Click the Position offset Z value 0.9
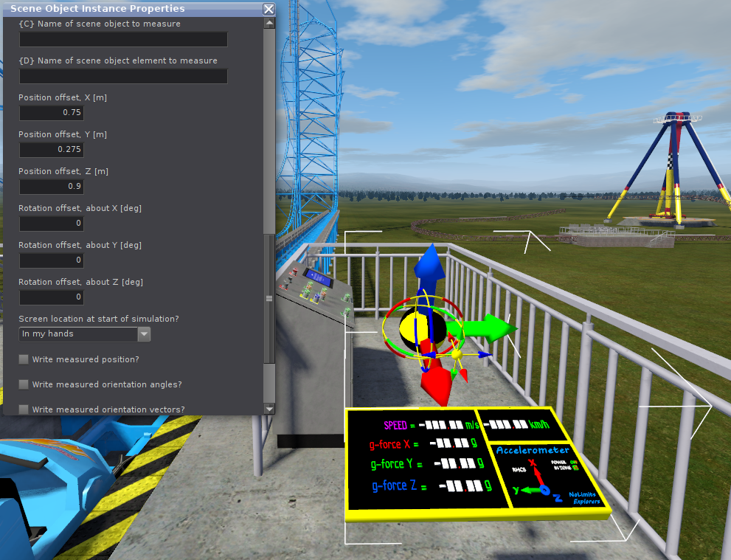The image size is (731, 560). 52,186
